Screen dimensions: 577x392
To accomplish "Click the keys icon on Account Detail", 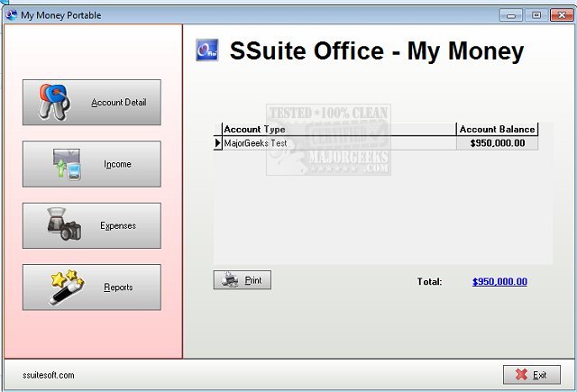I will (54, 102).
